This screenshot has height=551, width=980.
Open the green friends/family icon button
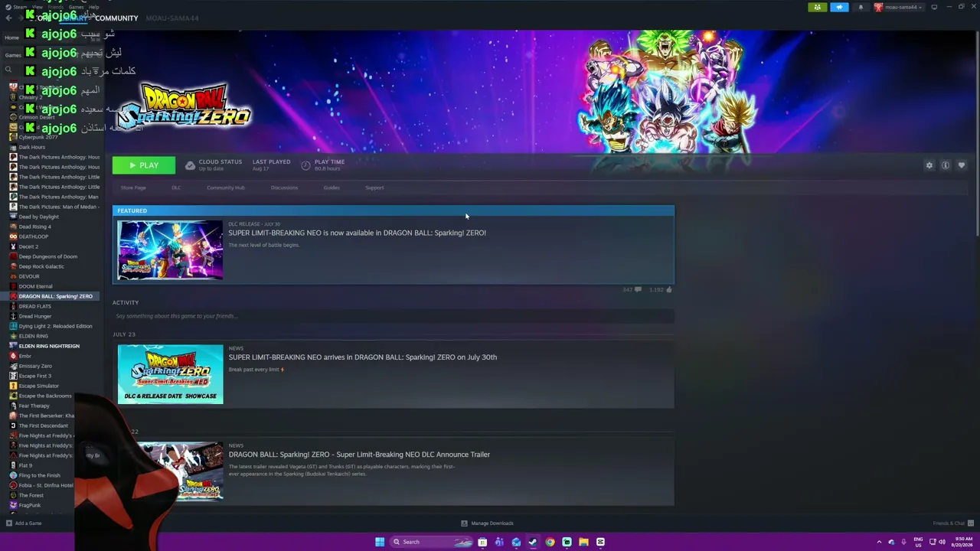818,8
